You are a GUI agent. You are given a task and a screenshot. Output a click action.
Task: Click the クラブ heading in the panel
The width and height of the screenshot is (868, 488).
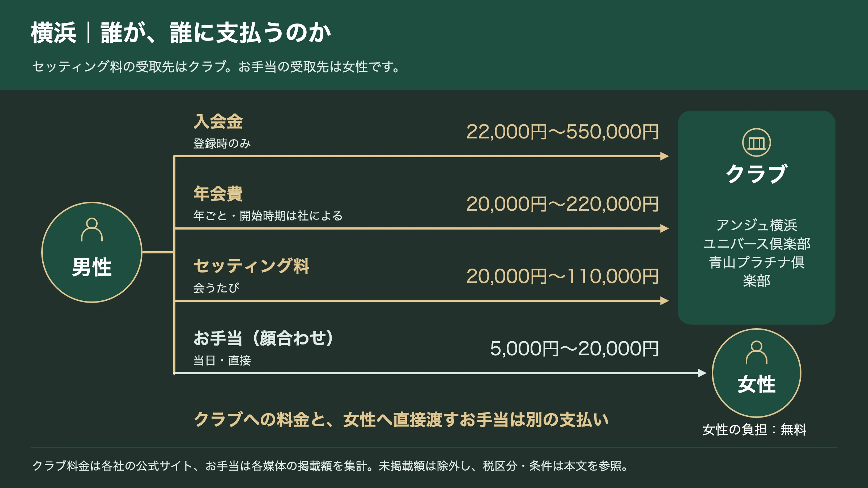coord(756,174)
